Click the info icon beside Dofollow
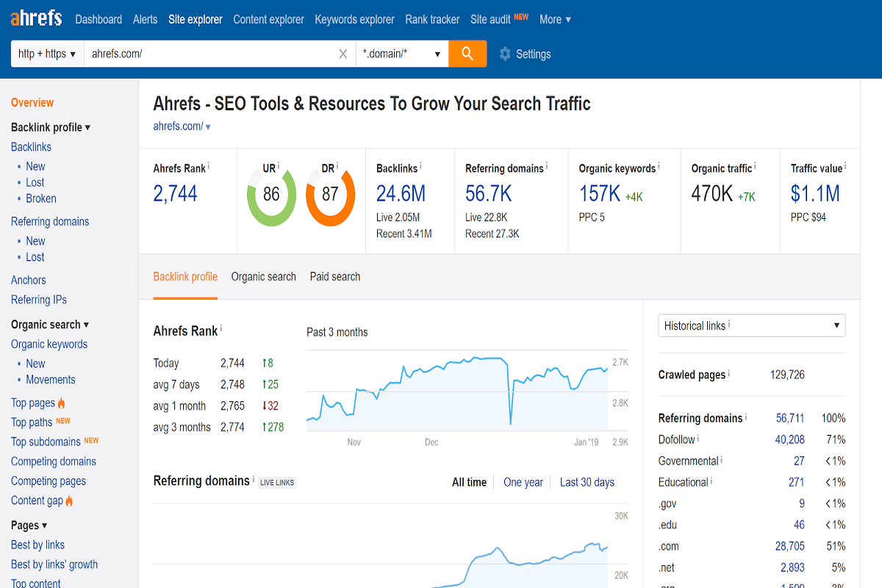The height and width of the screenshot is (588, 882). pos(698,438)
